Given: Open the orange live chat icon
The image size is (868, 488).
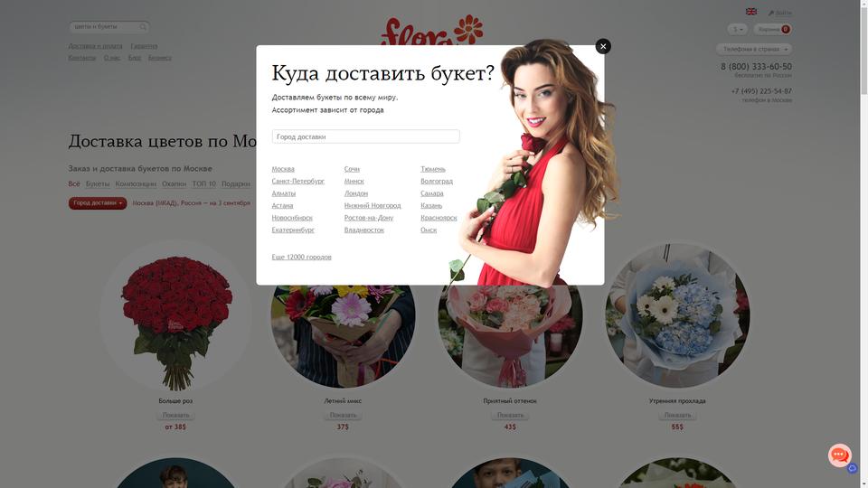Looking at the screenshot, I should coord(839,455).
